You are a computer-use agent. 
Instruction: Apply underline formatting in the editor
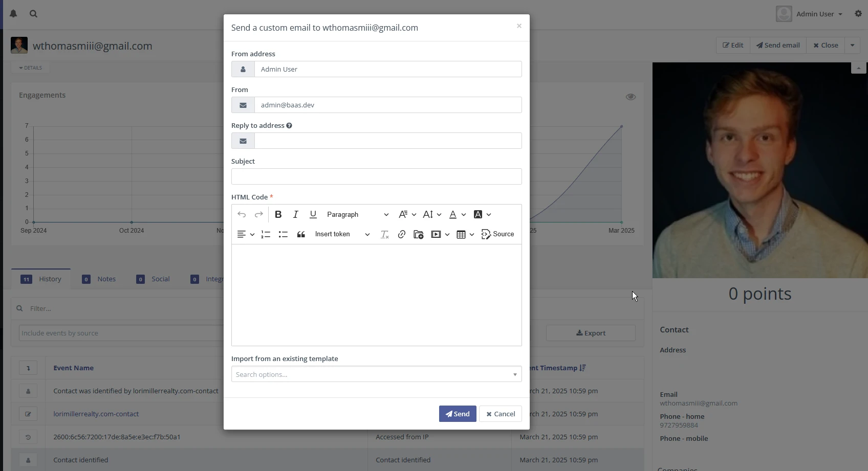[x=313, y=215]
